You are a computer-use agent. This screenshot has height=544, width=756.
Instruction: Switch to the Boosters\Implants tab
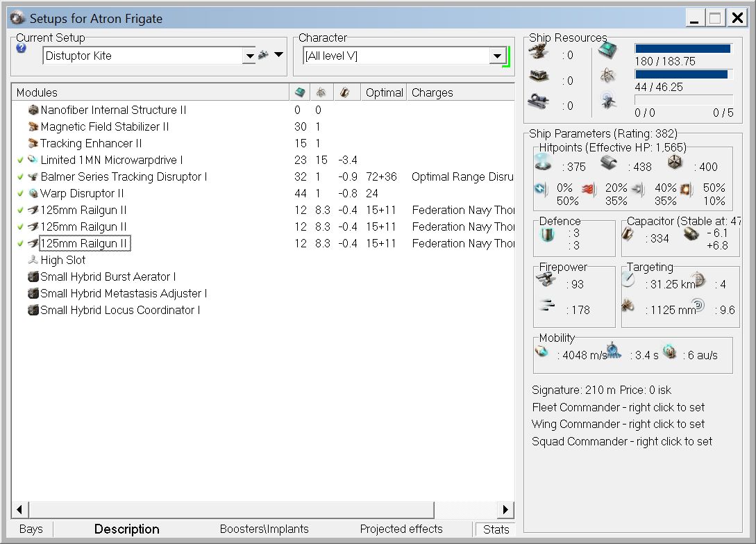pos(264,529)
